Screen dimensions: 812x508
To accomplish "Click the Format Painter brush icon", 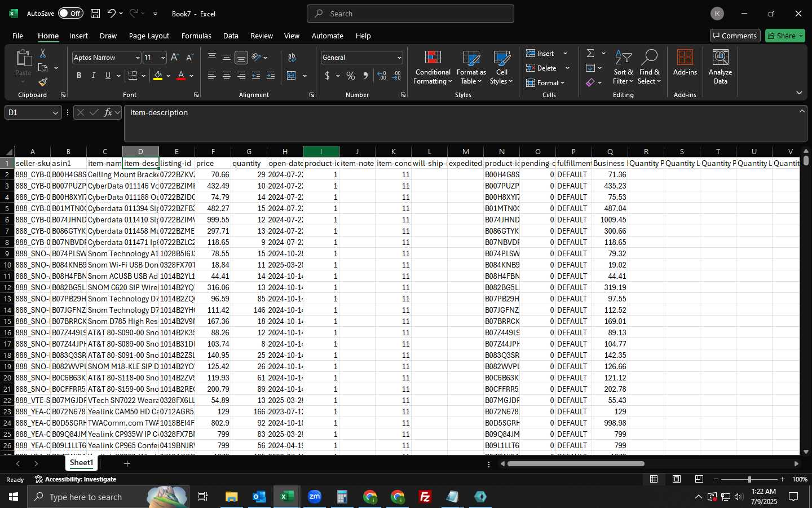I will 43,82.
